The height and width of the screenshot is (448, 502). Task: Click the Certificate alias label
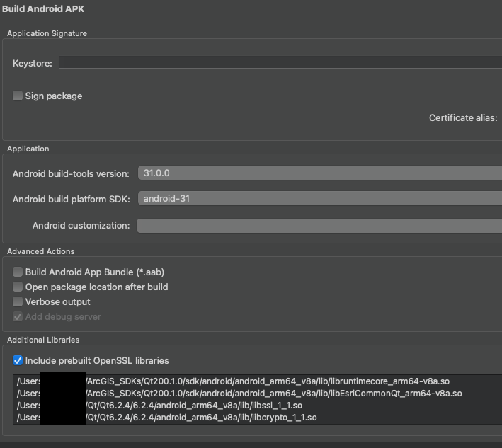coord(463,118)
